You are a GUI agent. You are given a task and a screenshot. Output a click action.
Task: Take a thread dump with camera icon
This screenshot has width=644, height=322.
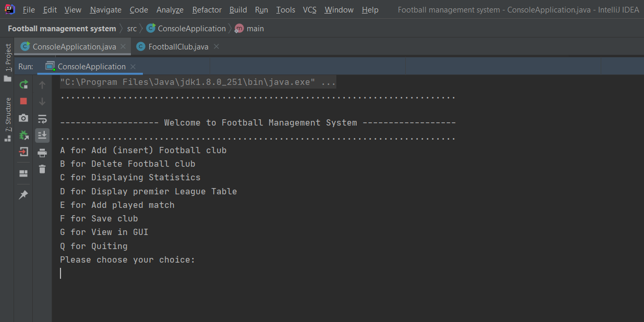(23, 118)
